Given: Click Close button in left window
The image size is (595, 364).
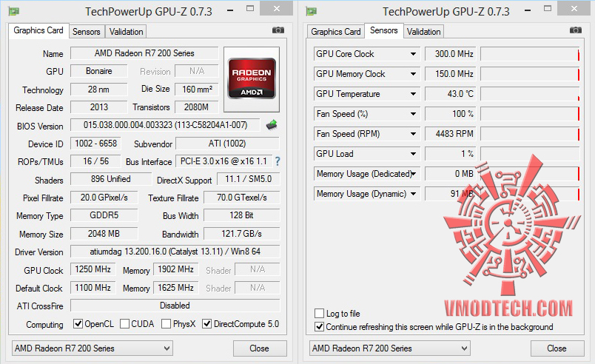Looking at the screenshot, I should (260, 348).
